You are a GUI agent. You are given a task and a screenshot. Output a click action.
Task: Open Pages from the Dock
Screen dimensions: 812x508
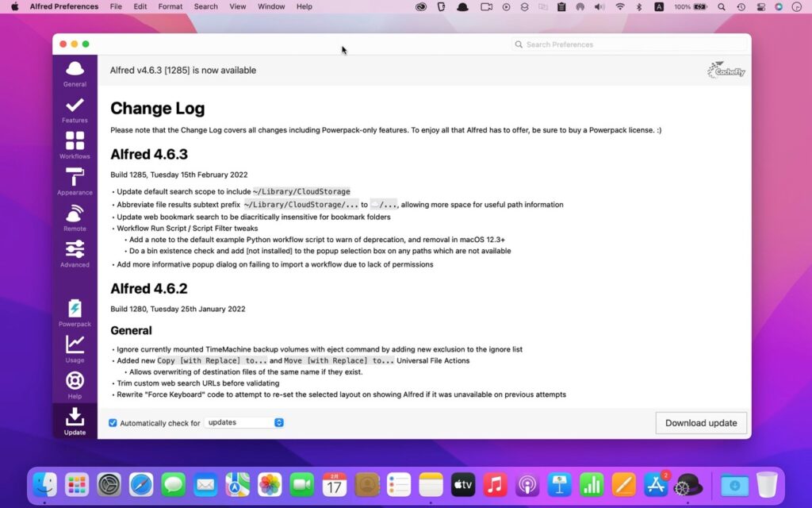point(623,485)
